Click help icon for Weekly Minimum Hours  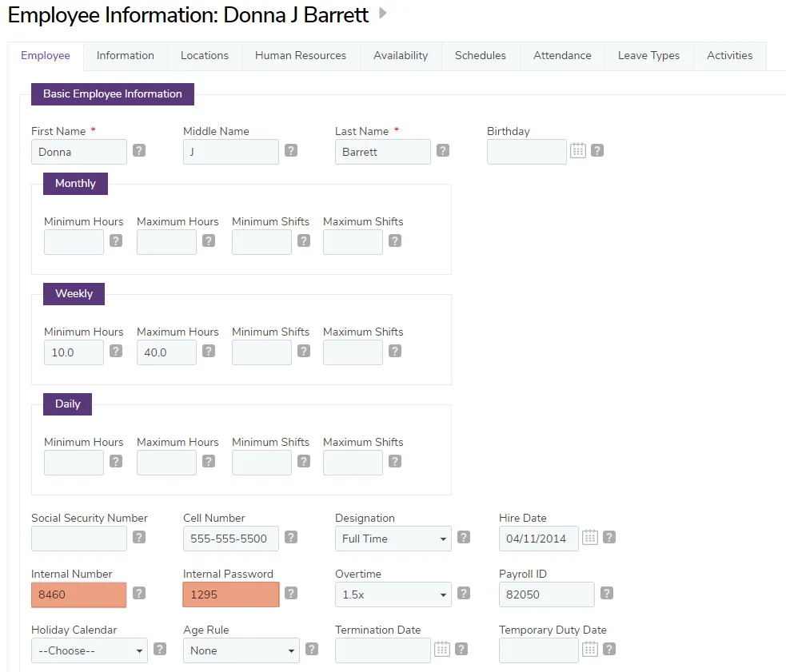click(116, 351)
